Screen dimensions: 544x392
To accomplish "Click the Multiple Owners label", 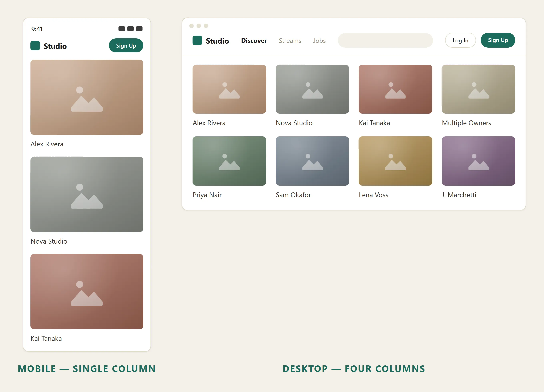I will tap(467, 123).
